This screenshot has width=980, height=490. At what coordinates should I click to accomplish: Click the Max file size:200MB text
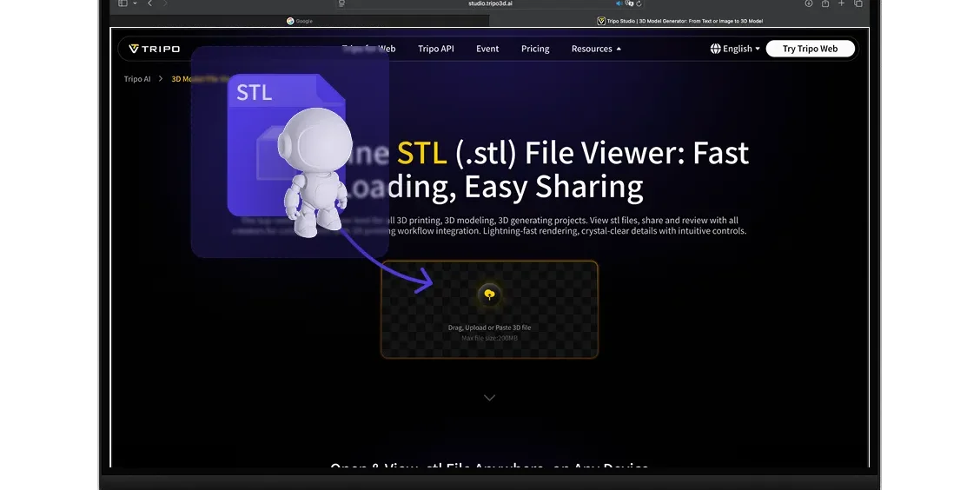(489, 338)
